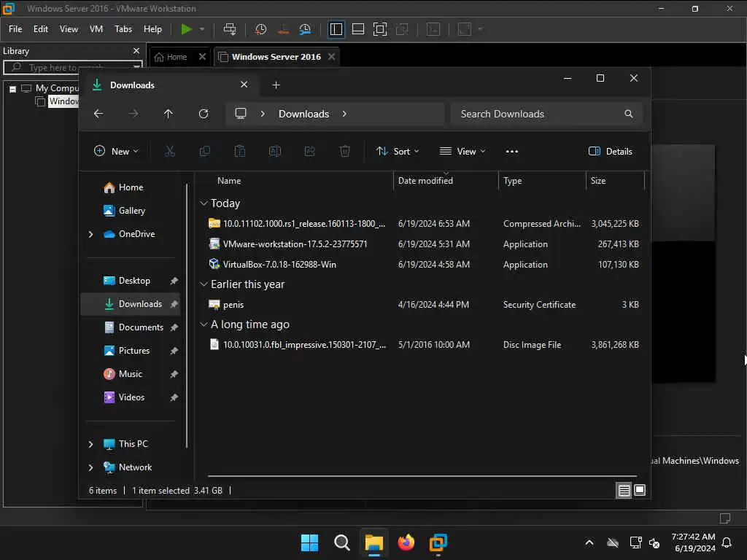Viewport: 747px width, 560px height.
Task: Open the View dropdown in Explorer toolbar
Action: (462, 152)
